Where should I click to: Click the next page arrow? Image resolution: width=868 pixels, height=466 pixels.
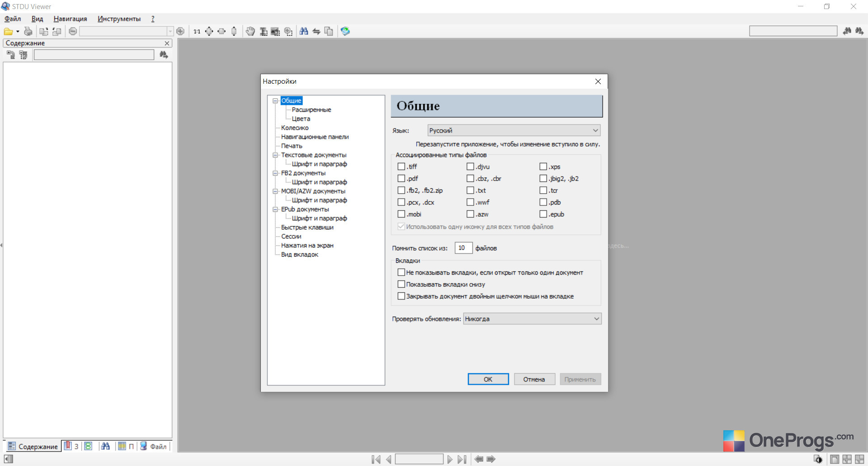tap(450, 459)
